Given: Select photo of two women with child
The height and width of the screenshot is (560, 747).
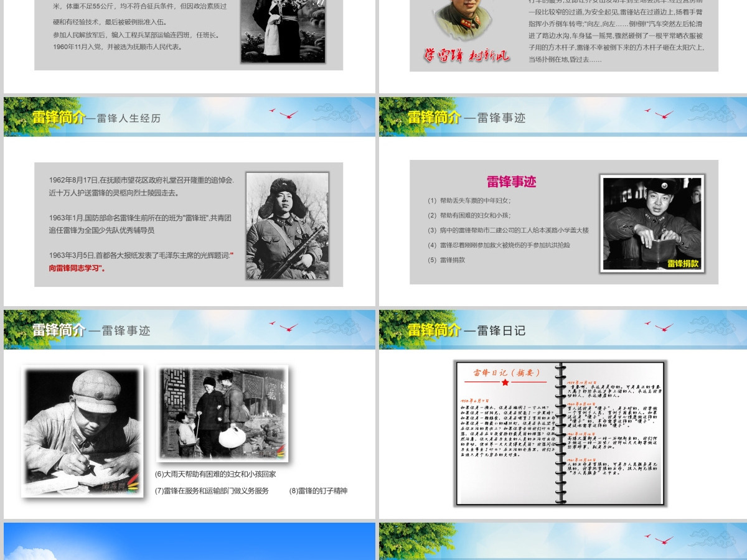Looking at the screenshot, I should pyautogui.click(x=223, y=413).
